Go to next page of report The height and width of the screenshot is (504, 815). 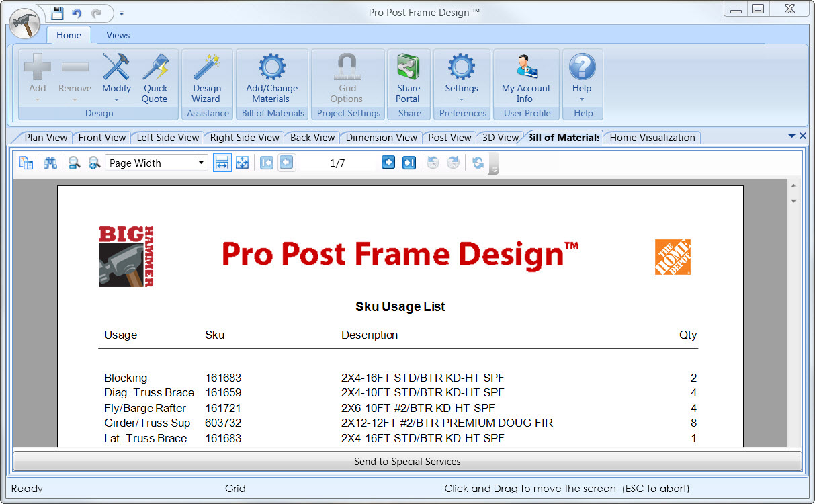pos(388,163)
